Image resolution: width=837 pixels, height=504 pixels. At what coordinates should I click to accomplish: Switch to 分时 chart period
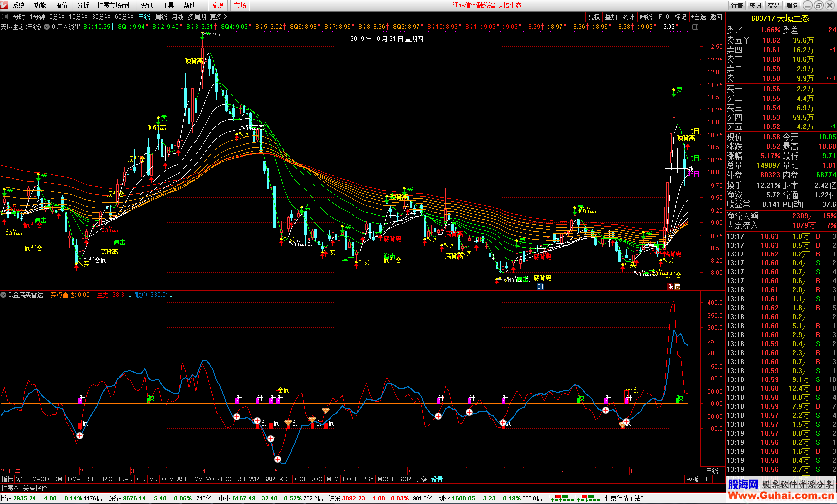19,17
